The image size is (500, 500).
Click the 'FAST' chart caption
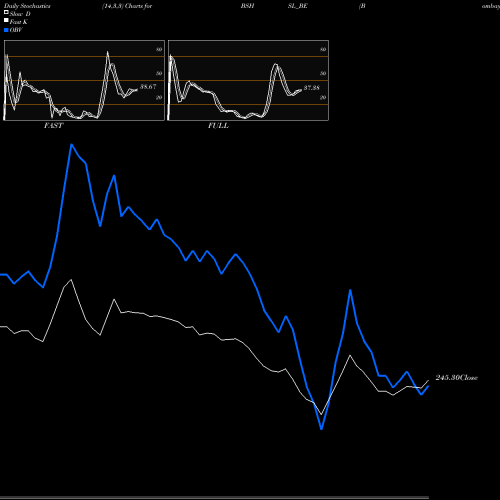coord(53,126)
